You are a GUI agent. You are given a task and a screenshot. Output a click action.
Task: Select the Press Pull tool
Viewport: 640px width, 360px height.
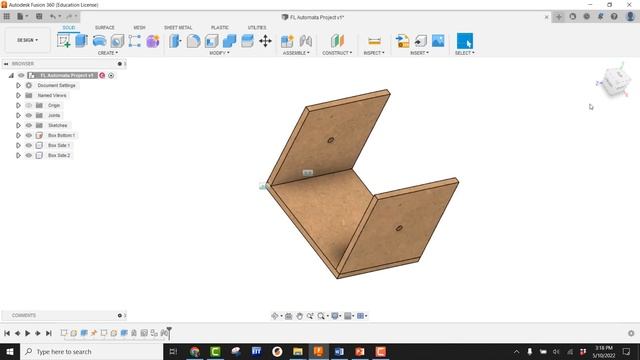(176, 41)
